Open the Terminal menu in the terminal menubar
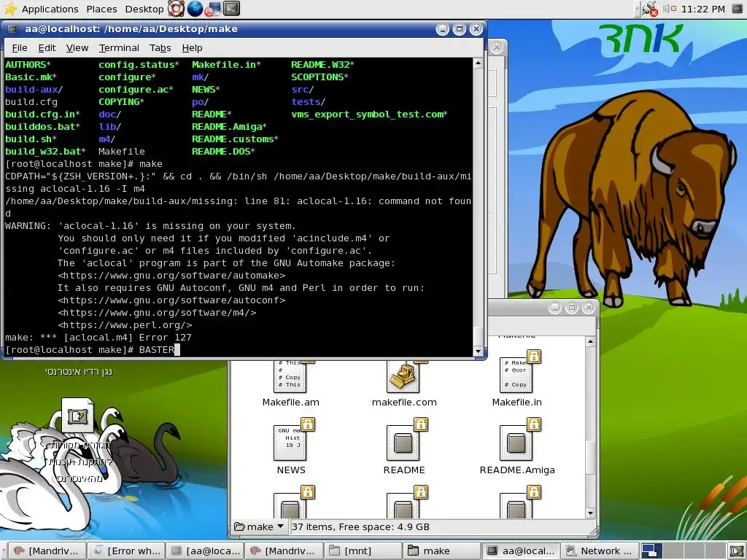The image size is (747, 560). point(119,47)
